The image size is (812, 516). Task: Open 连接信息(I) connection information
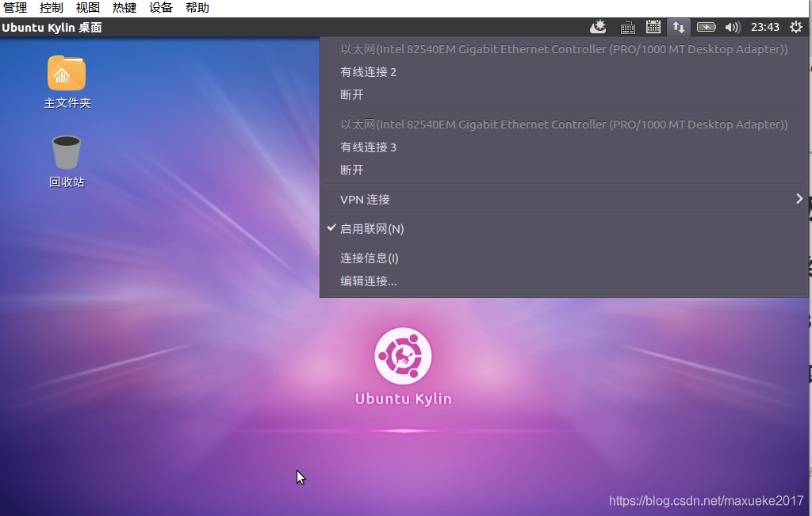point(565,258)
